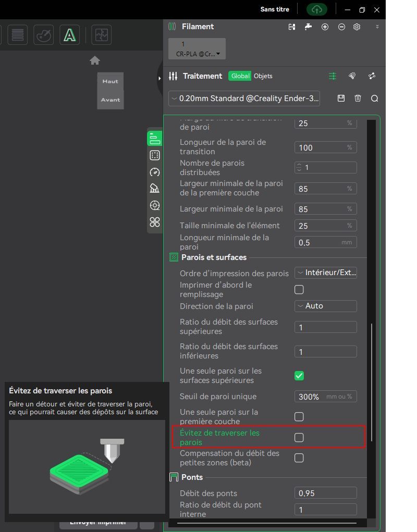Click the cloud upload button
The image size is (417, 532).
coord(316,9)
